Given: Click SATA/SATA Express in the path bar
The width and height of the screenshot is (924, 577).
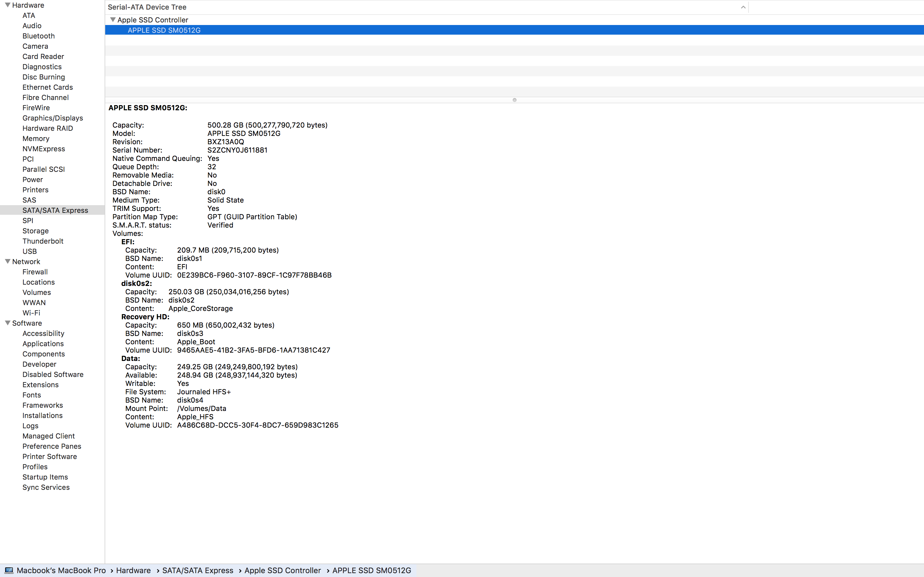Looking at the screenshot, I should 198,571.
